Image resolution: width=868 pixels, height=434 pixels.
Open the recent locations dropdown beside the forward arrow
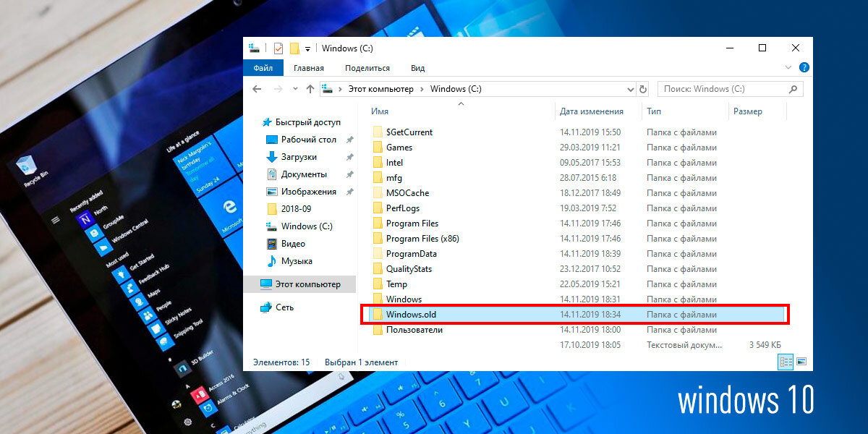295,89
